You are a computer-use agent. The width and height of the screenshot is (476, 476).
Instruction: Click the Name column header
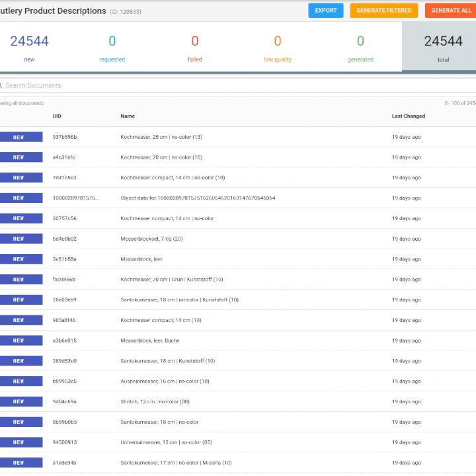point(128,116)
